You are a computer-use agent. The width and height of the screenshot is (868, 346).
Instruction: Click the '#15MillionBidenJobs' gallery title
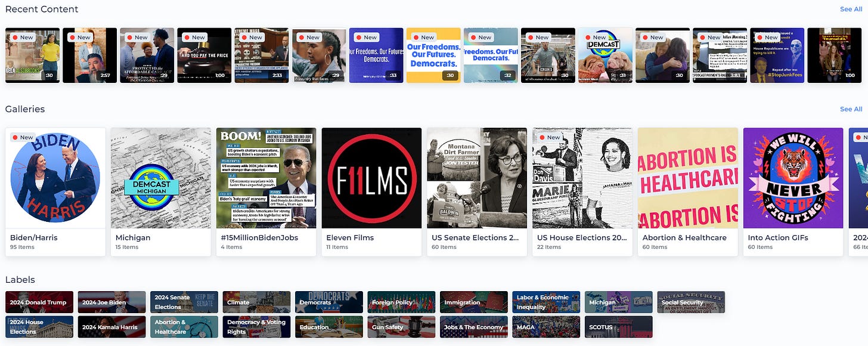click(x=258, y=237)
